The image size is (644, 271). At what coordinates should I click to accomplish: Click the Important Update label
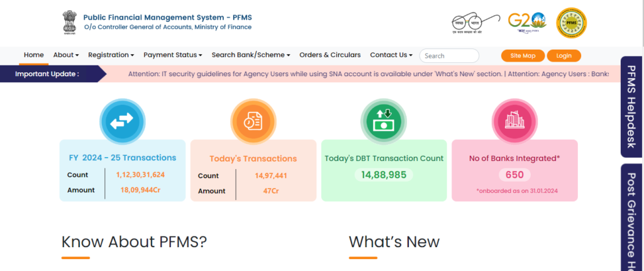coord(47,74)
